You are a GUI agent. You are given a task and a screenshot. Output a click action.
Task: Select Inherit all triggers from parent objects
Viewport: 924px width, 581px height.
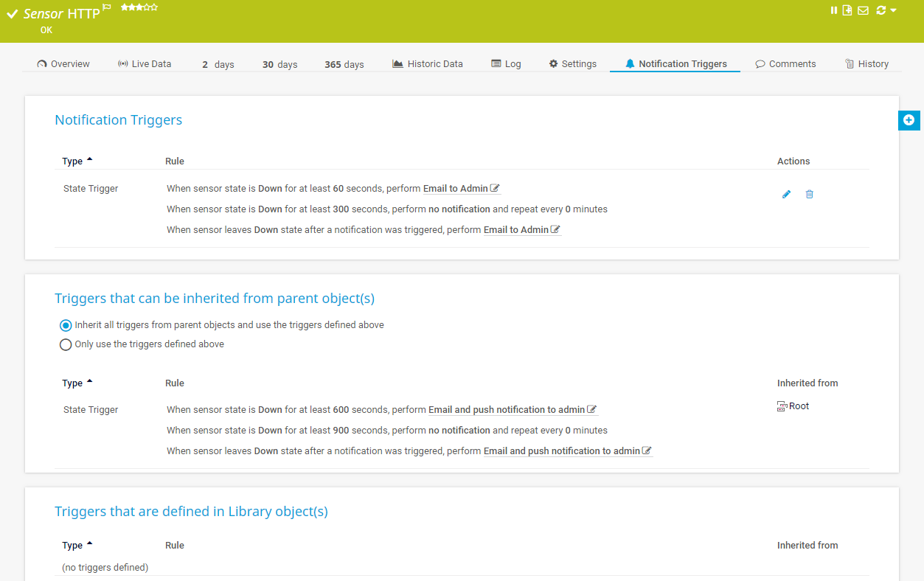66,325
